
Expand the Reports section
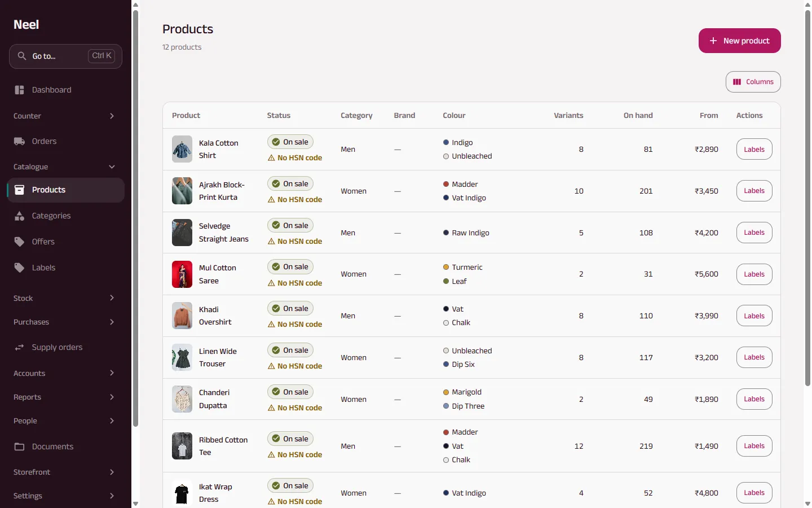point(65,397)
